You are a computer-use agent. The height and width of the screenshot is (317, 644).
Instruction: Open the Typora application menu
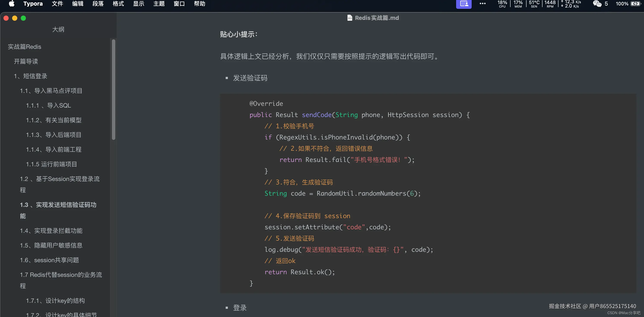(33, 3)
